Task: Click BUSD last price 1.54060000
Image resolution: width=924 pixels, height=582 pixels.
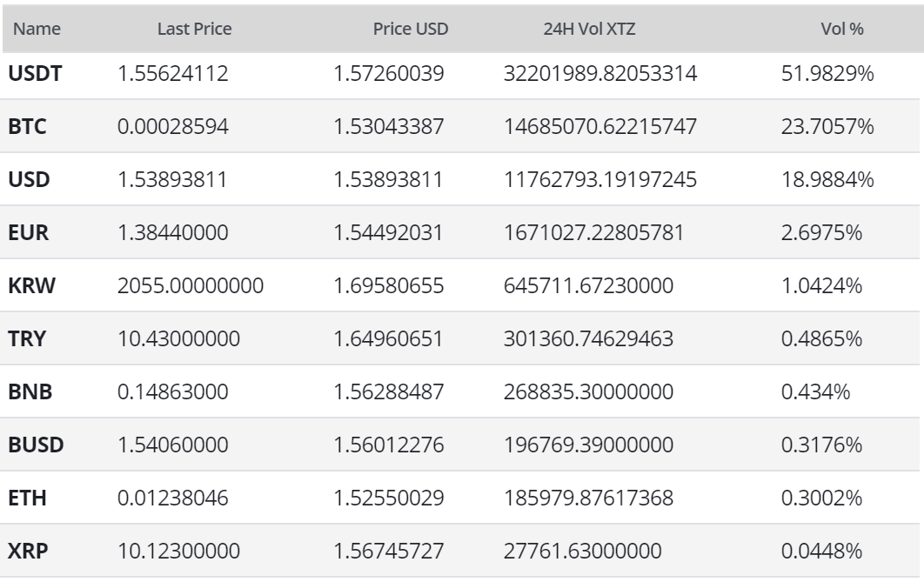Action: coord(172,445)
